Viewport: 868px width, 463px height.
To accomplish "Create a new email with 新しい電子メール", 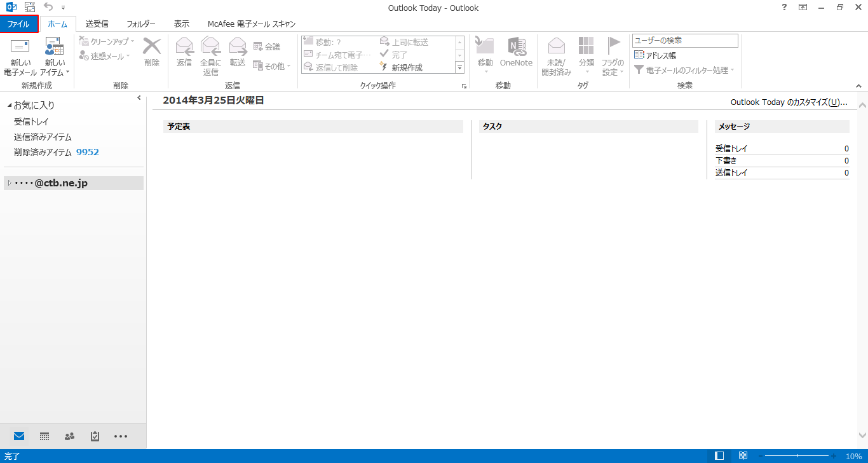I will click(20, 57).
